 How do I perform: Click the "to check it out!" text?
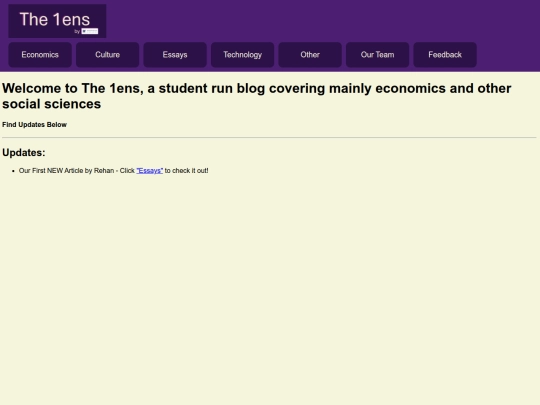(x=186, y=171)
